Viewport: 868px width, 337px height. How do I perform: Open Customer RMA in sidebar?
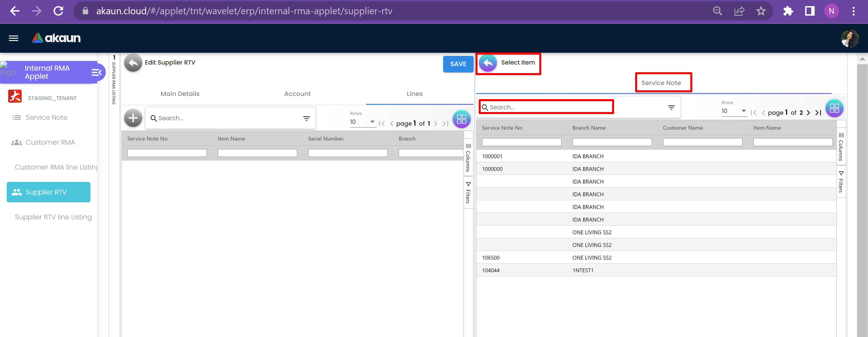[50, 142]
